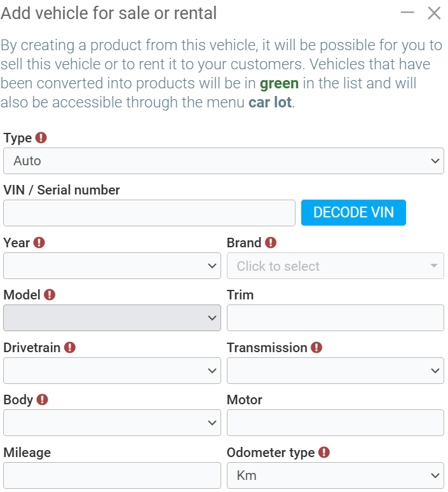The height and width of the screenshot is (492, 448).
Task: Open the Type dropdown showing Auto
Action: 223,161
